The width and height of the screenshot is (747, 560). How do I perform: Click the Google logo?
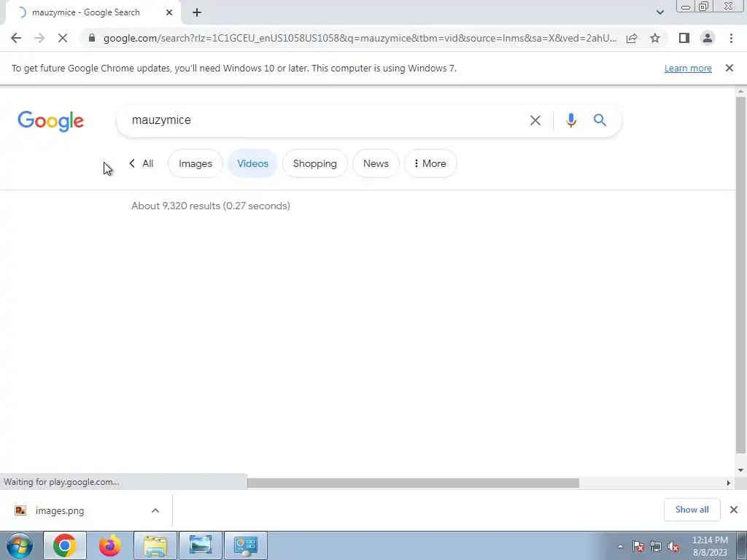point(50,121)
